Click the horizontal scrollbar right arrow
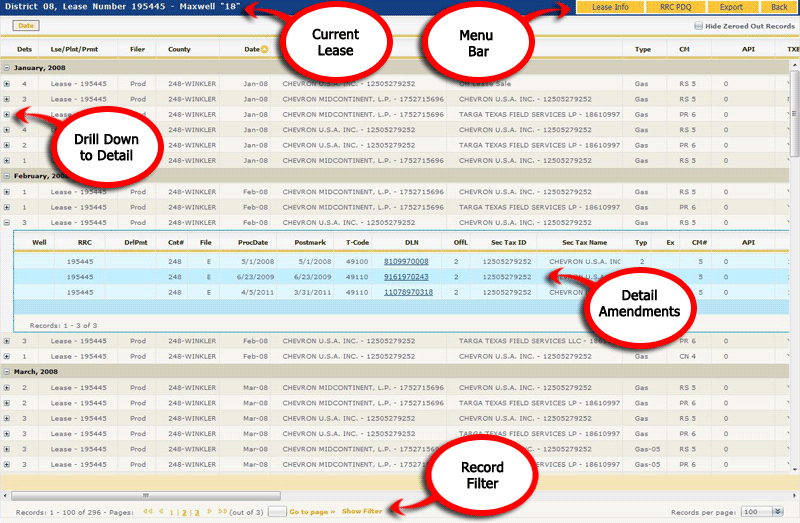This screenshot has height=523, width=800. (x=794, y=495)
